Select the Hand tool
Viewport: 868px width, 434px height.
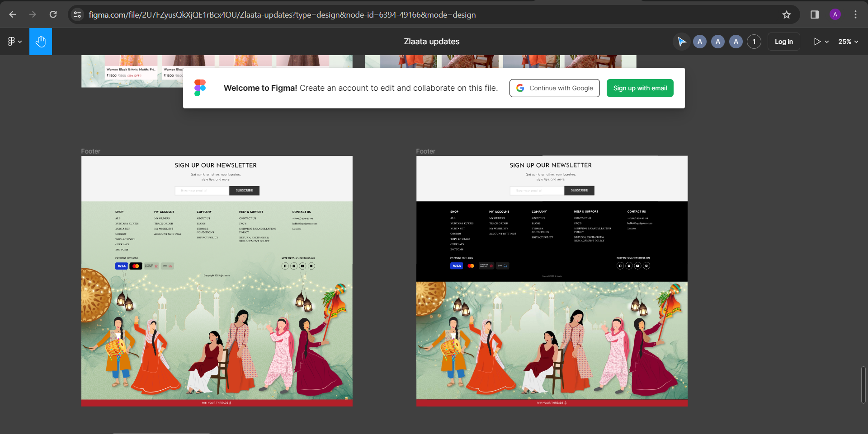41,42
